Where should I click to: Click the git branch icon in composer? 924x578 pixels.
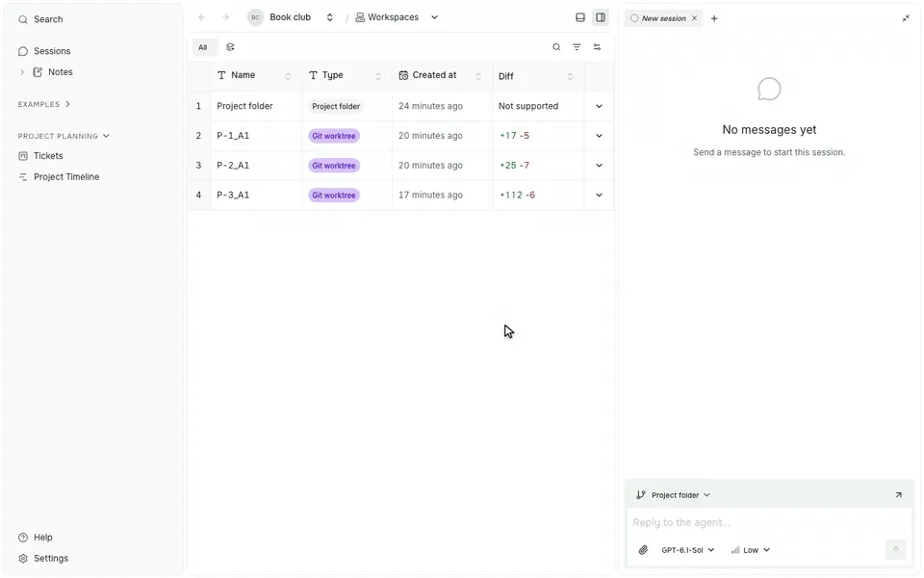(x=641, y=495)
